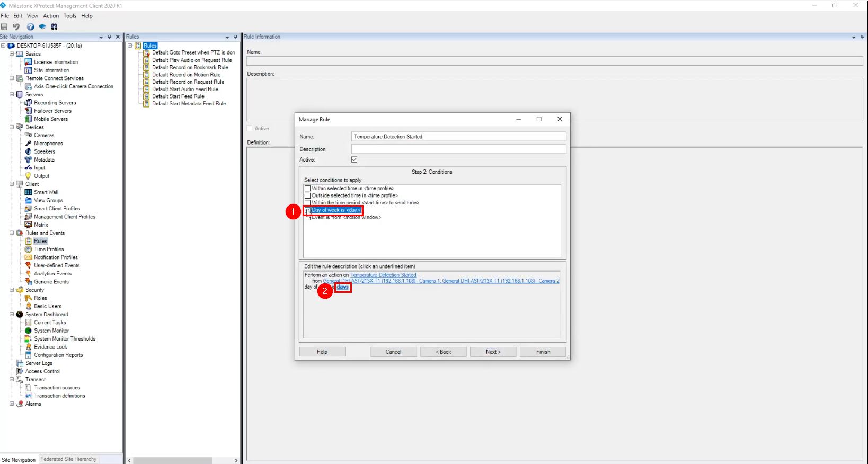Click the rule Description input field
This screenshot has width=868, height=464.
pos(459,149)
